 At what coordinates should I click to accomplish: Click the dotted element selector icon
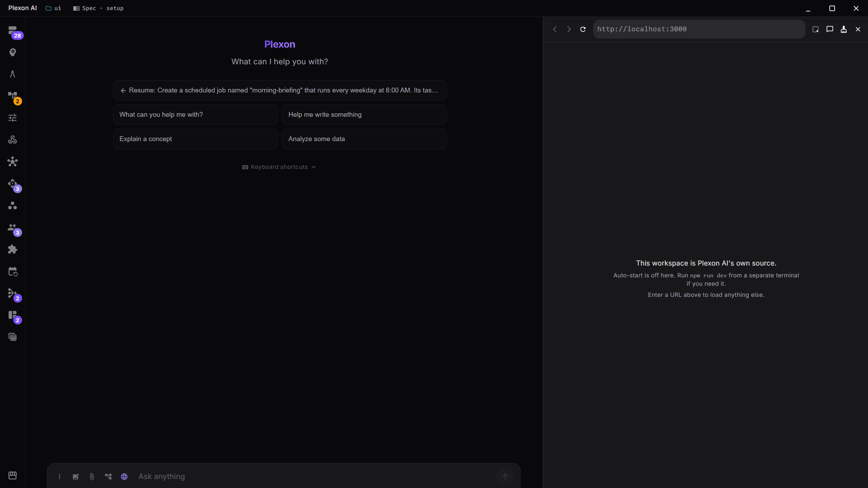point(815,29)
